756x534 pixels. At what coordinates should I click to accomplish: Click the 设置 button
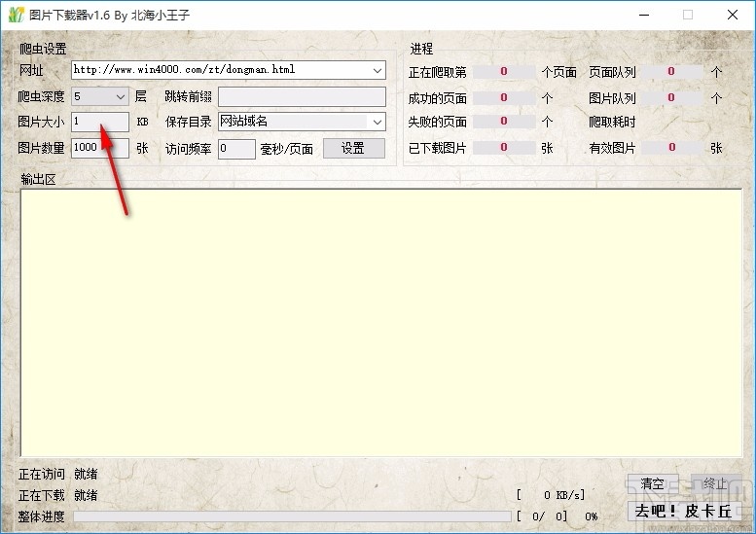click(x=353, y=149)
